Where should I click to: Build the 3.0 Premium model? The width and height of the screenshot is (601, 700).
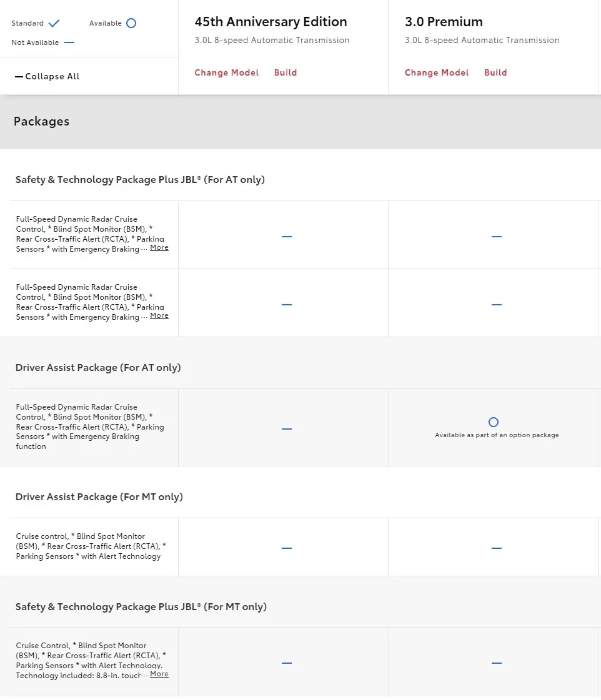pos(495,72)
